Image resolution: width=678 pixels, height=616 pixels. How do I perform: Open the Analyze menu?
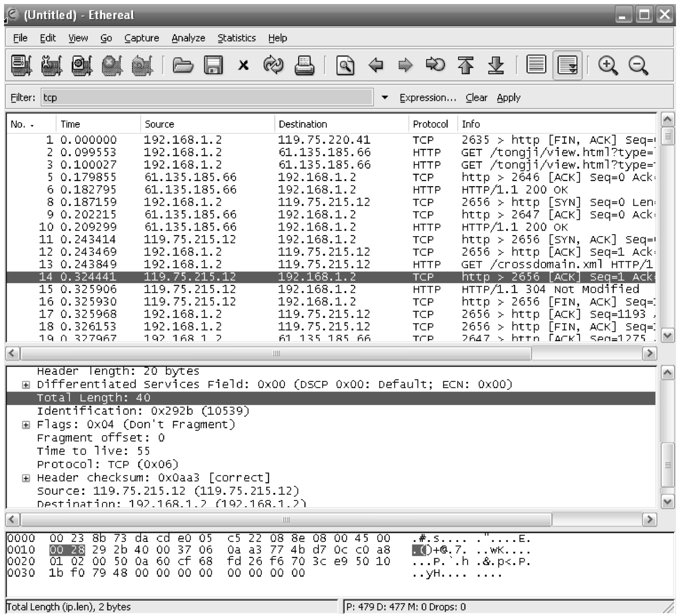click(x=188, y=38)
